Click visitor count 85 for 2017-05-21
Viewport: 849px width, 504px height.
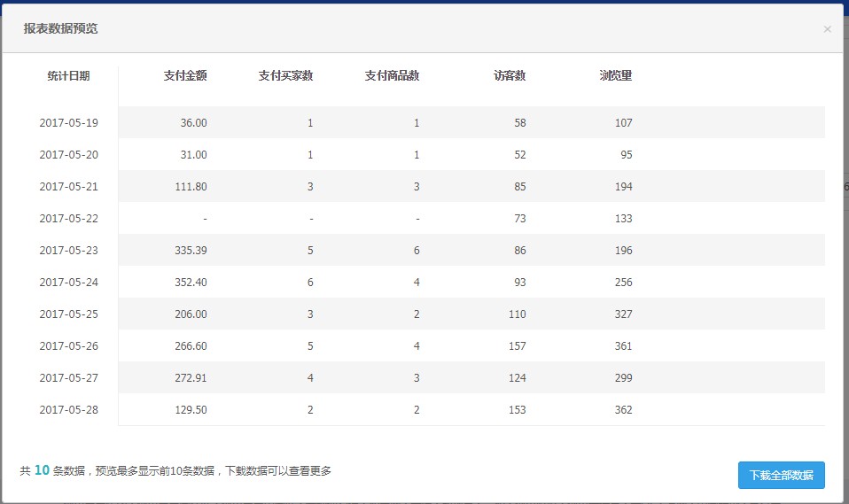coord(520,187)
